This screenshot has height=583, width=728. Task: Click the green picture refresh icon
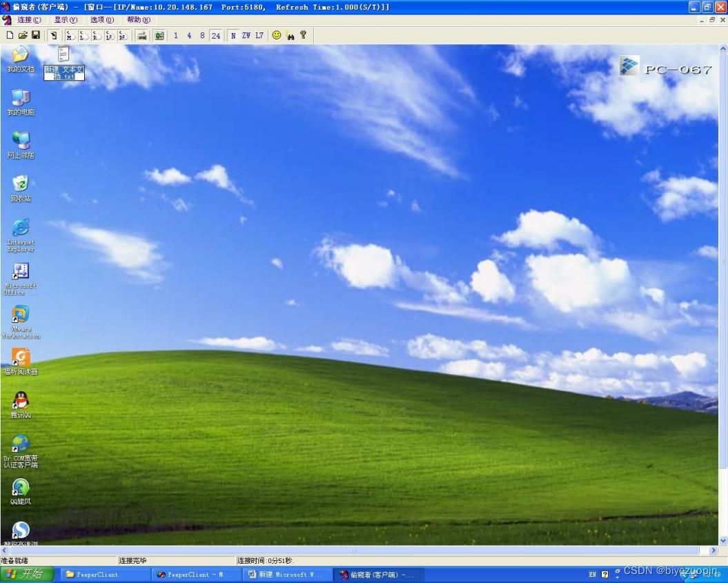[x=159, y=35]
